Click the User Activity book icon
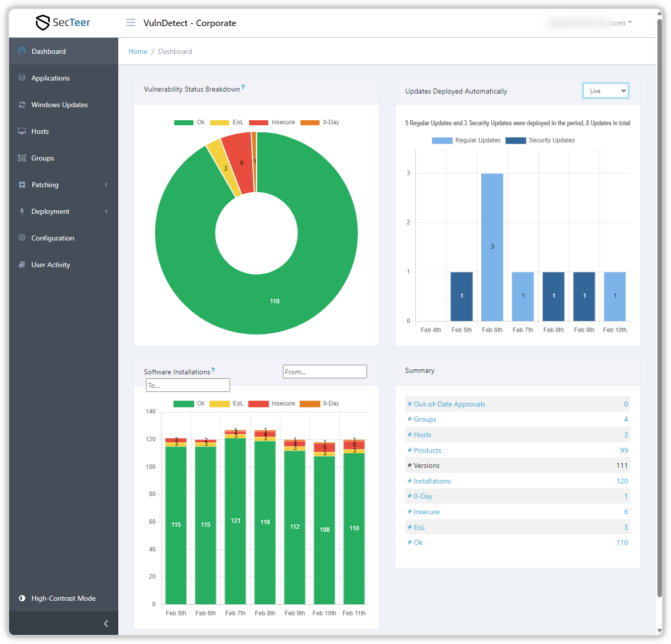This screenshot has width=671, height=644. [22, 265]
